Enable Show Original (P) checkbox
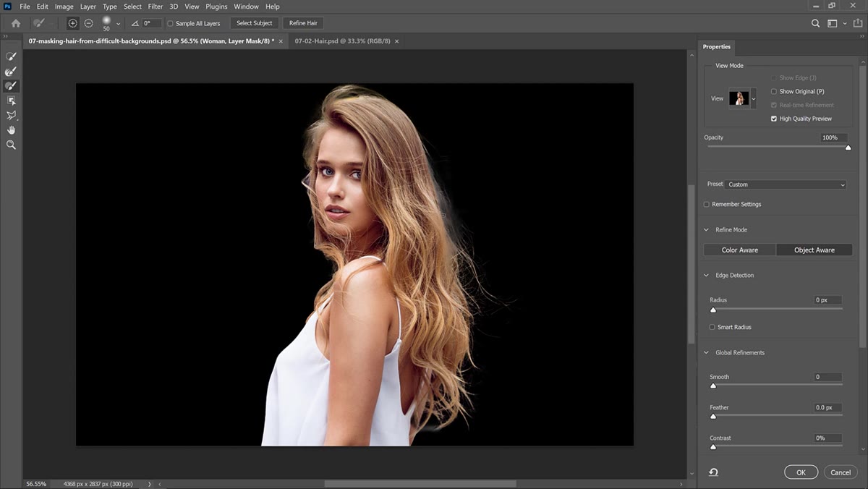 coord(774,91)
